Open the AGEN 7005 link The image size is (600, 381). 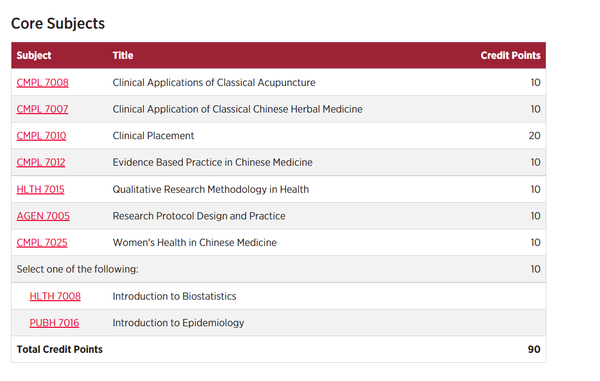tap(43, 216)
